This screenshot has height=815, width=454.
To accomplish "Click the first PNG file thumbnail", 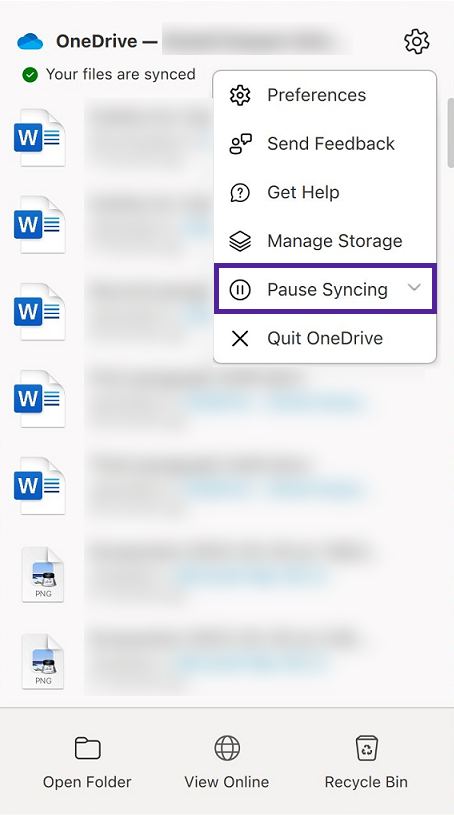I will coord(43,574).
